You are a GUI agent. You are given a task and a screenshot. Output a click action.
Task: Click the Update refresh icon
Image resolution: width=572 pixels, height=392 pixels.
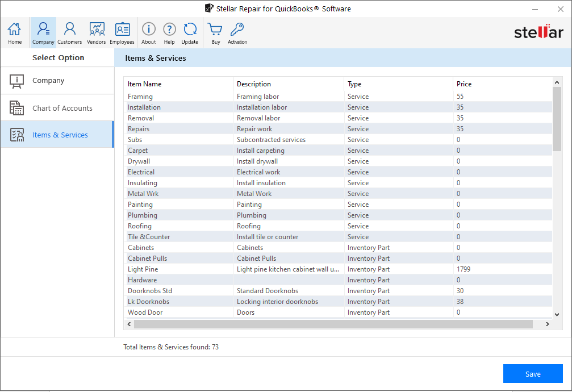190,29
